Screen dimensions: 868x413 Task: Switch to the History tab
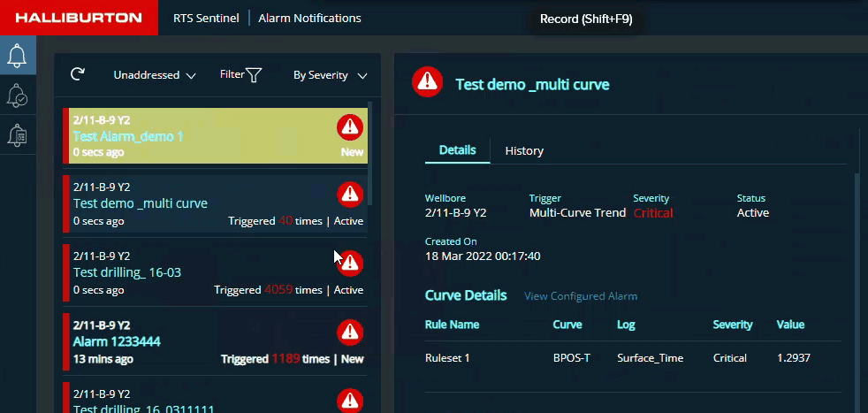pos(524,151)
